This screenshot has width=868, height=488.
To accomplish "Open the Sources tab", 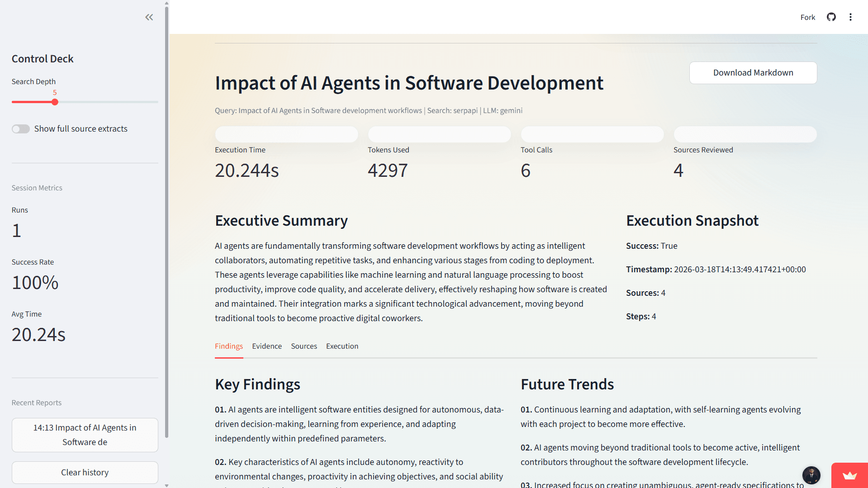I will pyautogui.click(x=304, y=346).
